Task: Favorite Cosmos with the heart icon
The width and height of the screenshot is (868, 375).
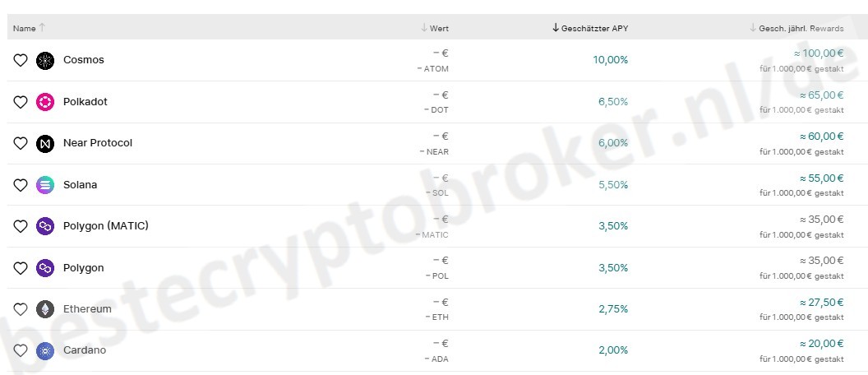Action: 21,60
